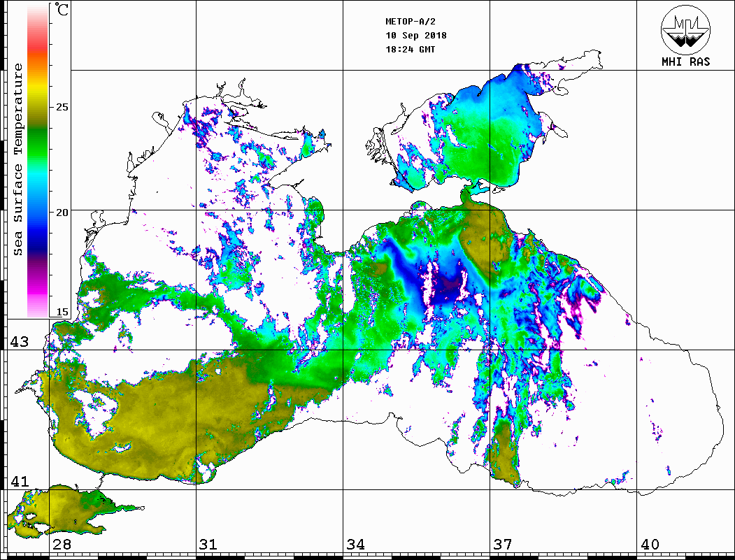Click the '°C' unit label
Image resolution: width=735 pixels, height=560 pixels.
click(62, 9)
